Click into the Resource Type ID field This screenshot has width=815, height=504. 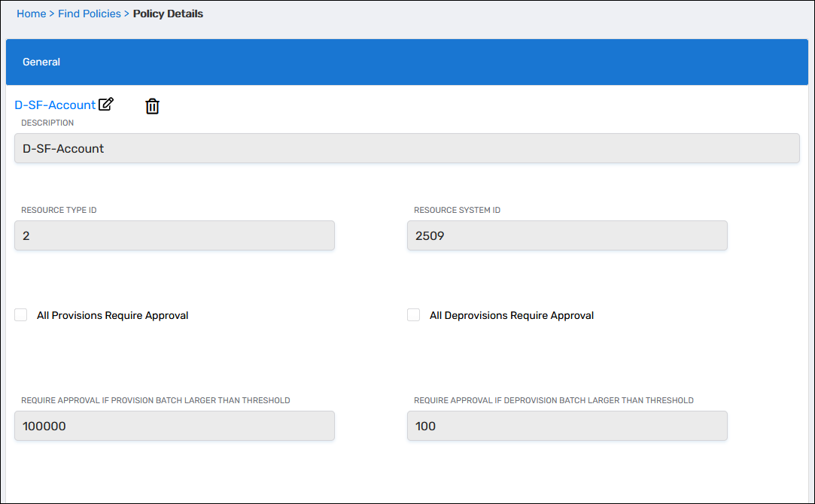pyautogui.click(x=174, y=235)
